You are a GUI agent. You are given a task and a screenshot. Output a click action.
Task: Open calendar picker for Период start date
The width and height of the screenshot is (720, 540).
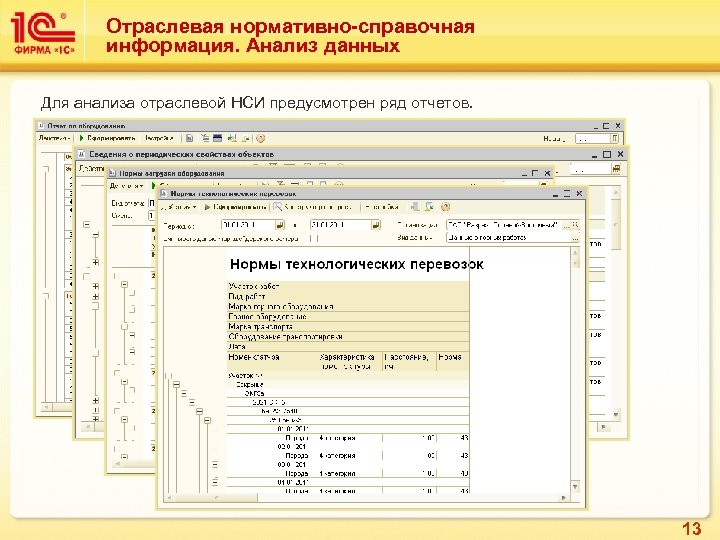(x=280, y=225)
